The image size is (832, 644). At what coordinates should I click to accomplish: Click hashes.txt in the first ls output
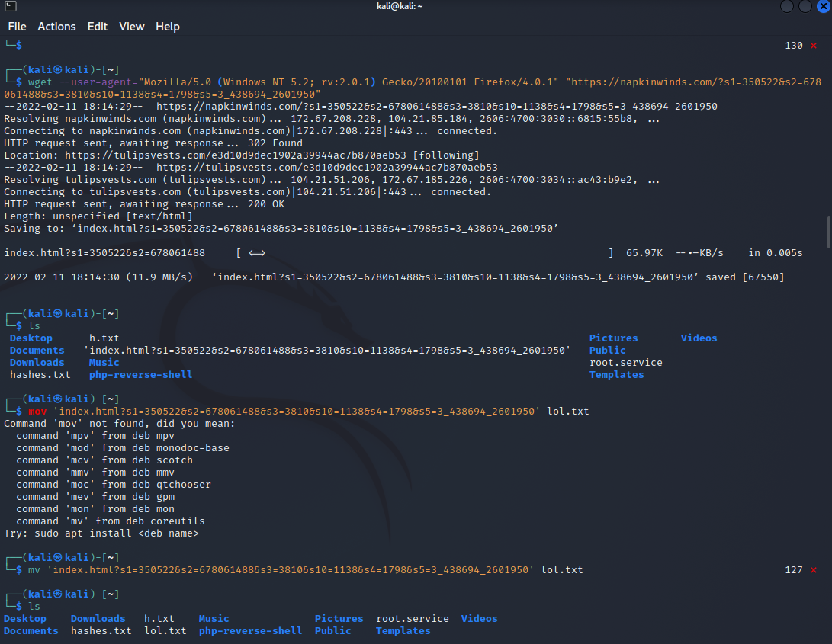(x=40, y=375)
